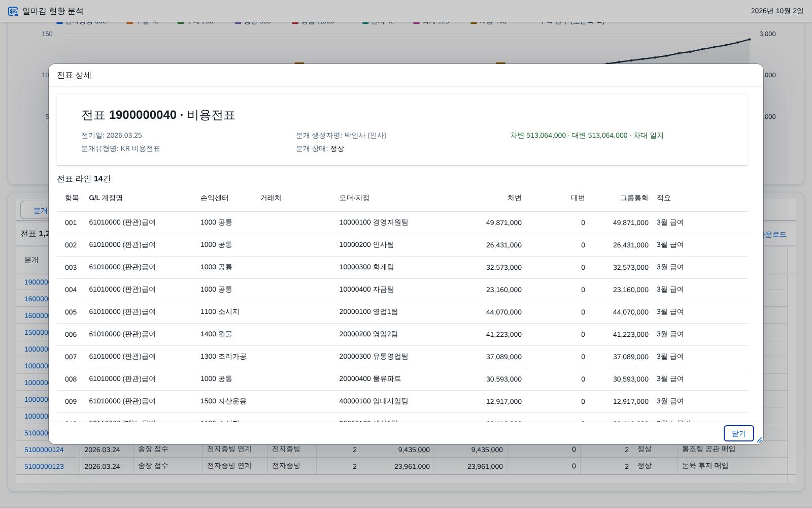Viewport: 812px width, 508px height.
Task: Select the 20000200 영업2팀 order cell
Action: click(368, 334)
